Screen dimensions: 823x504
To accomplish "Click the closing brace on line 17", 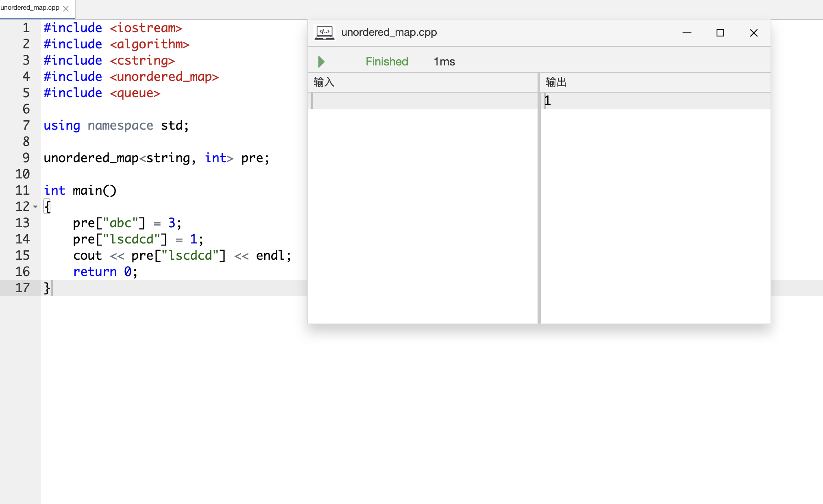I will point(47,288).
